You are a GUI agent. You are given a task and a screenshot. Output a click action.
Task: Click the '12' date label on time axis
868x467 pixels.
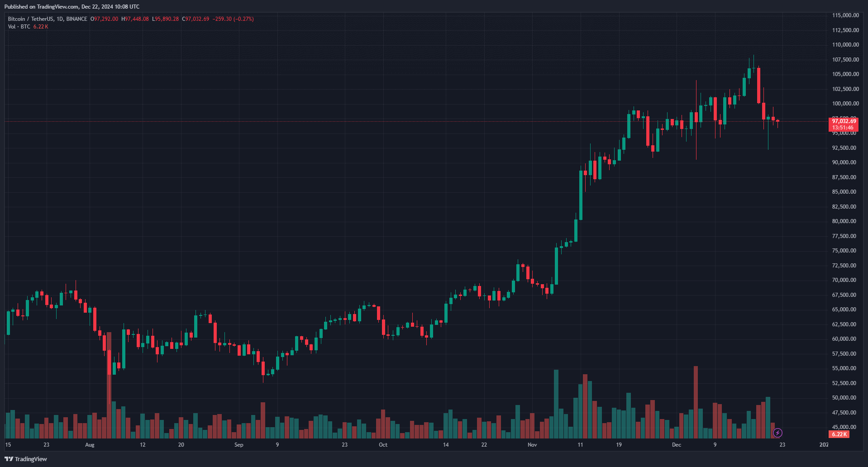(x=143, y=445)
